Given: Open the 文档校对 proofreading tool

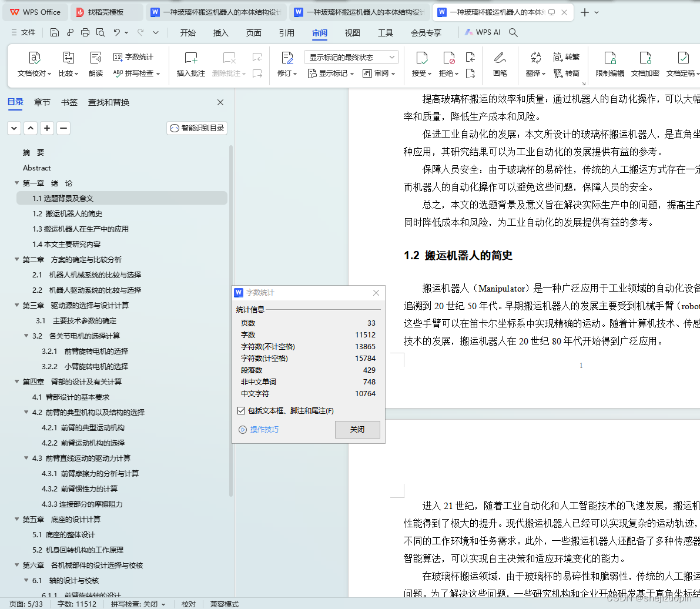Looking at the screenshot, I should [x=34, y=64].
